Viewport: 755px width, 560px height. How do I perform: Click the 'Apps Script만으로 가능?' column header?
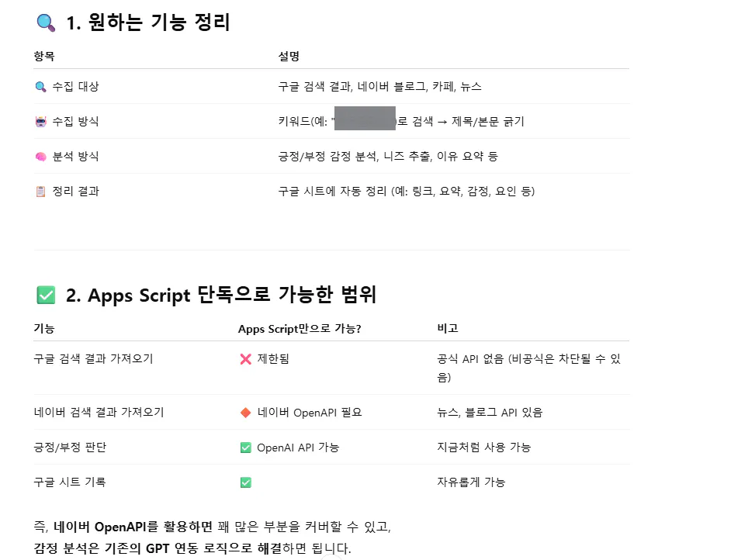(x=300, y=329)
